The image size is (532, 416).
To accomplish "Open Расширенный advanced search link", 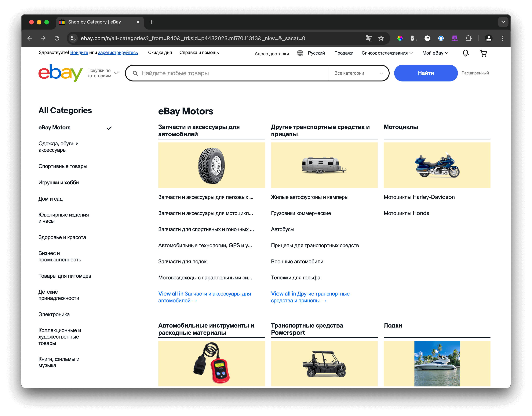I will 475,73.
